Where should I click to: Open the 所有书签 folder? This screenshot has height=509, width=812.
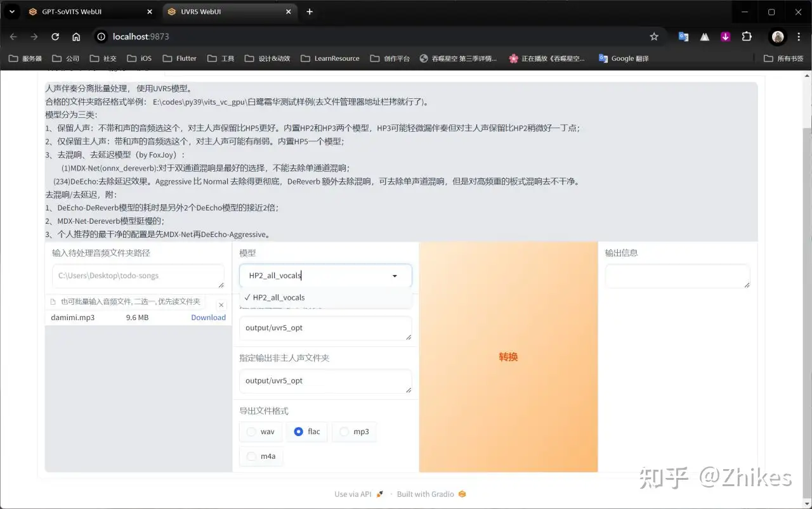pos(784,58)
